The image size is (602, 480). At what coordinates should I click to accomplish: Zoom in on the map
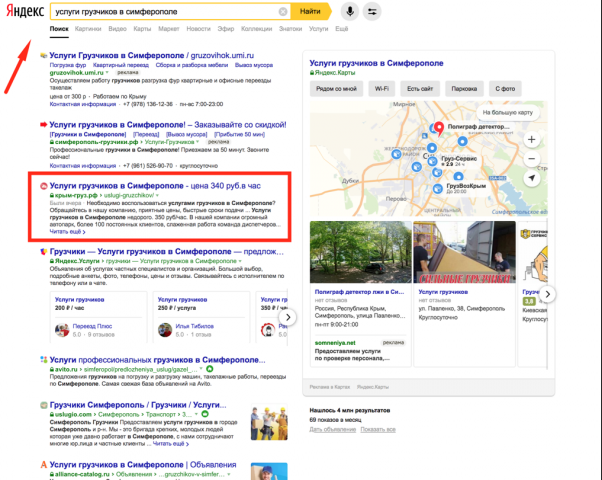(531, 139)
